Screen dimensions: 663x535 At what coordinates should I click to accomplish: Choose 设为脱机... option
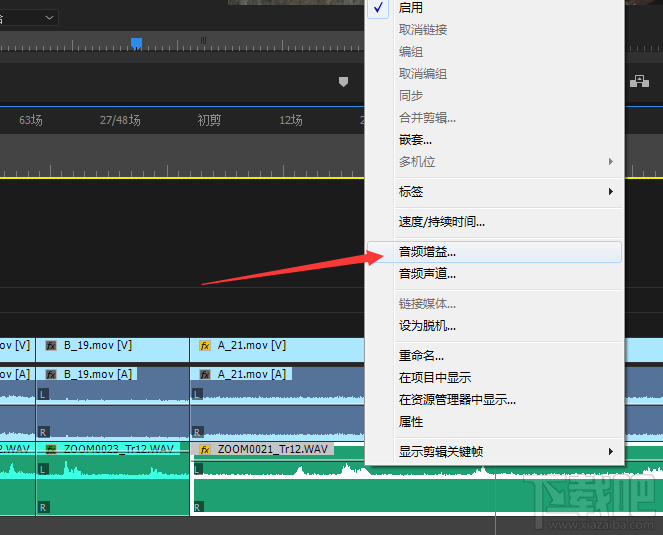pos(495,326)
